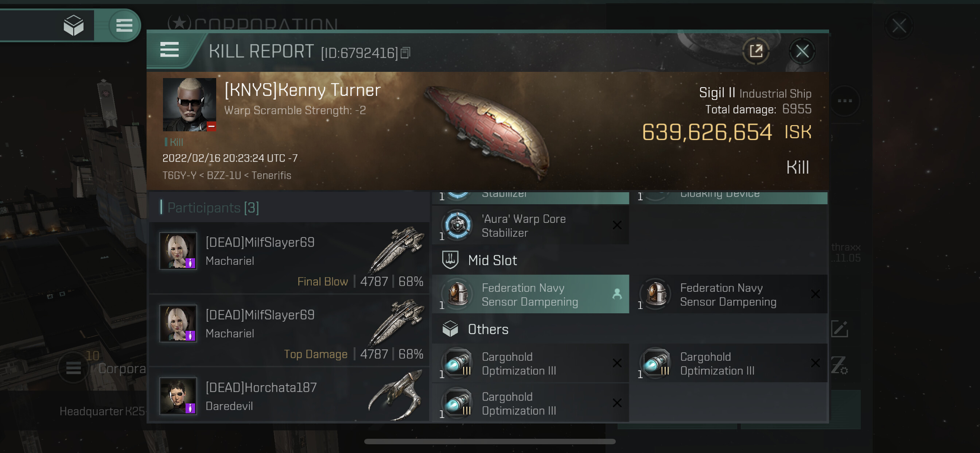Click the T6GY-Y system location link
This screenshot has height=453, width=980.
(x=179, y=175)
